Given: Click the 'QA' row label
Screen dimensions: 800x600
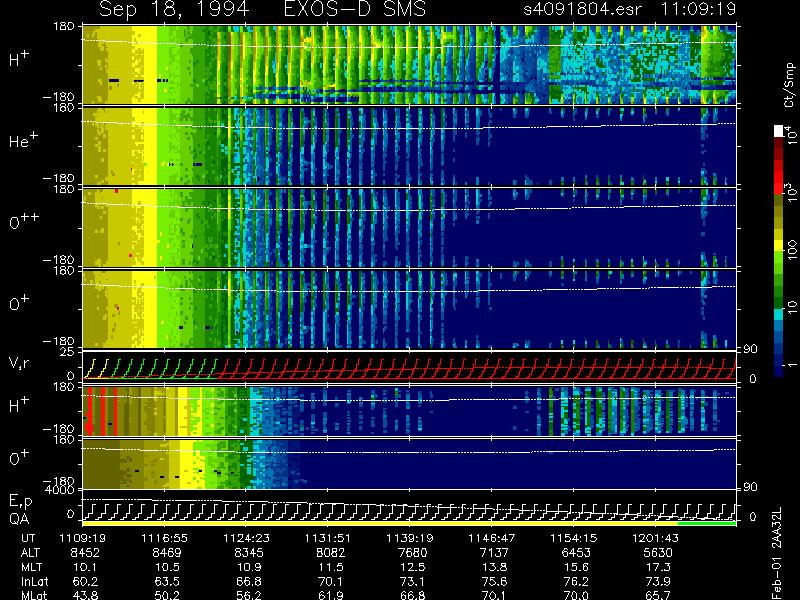Looking at the screenshot, I should (x=19, y=518).
